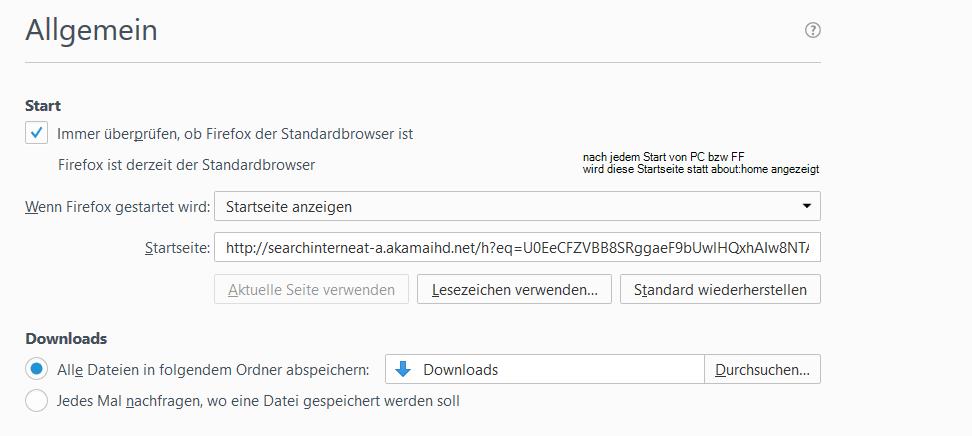
Task: Click the startup dropdown arrow
Action: pyautogui.click(x=806, y=206)
